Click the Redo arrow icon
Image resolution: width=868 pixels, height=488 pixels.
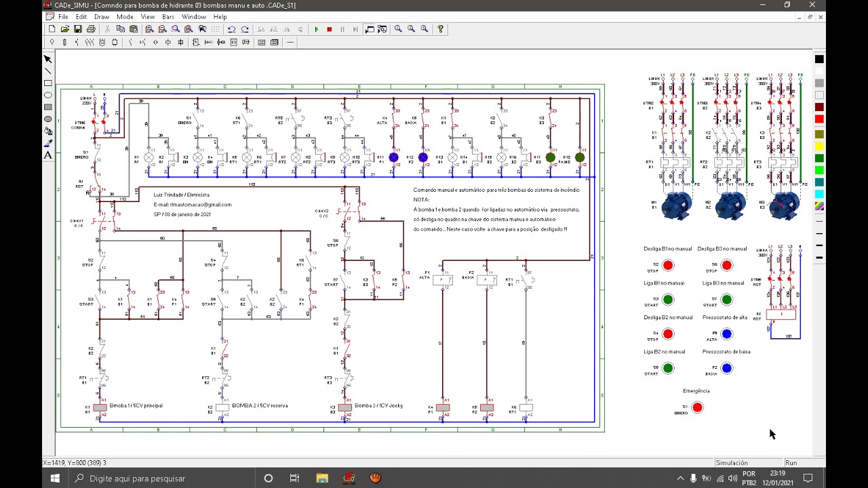tap(245, 29)
